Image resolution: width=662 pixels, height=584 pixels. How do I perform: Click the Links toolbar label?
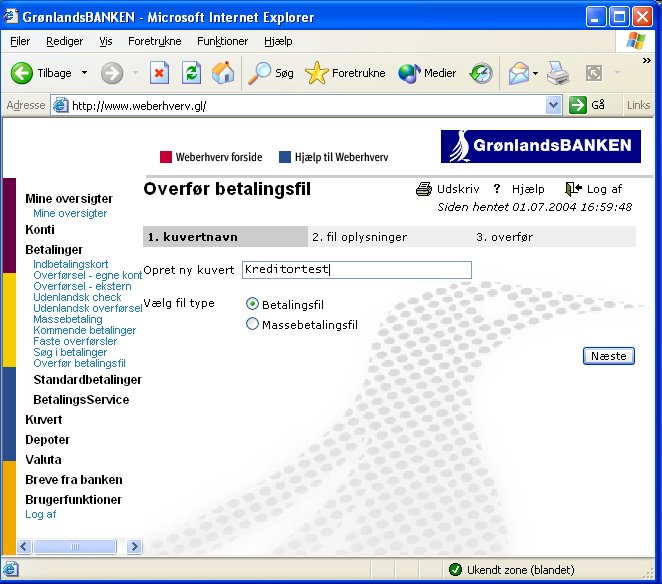pyautogui.click(x=638, y=105)
